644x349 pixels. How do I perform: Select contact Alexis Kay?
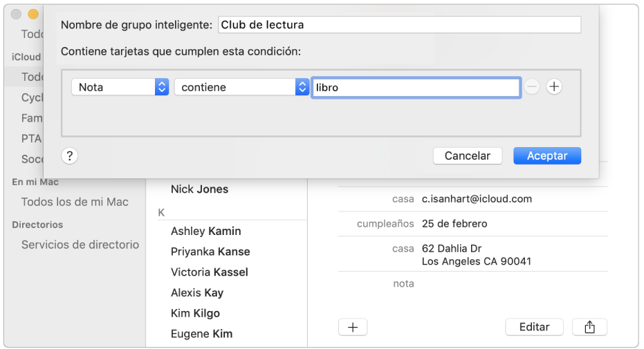click(197, 292)
